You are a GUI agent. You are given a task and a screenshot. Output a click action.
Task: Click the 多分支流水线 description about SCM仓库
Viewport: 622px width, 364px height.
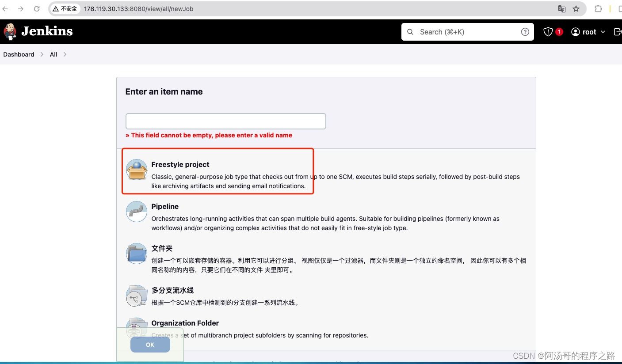pyautogui.click(x=225, y=303)
